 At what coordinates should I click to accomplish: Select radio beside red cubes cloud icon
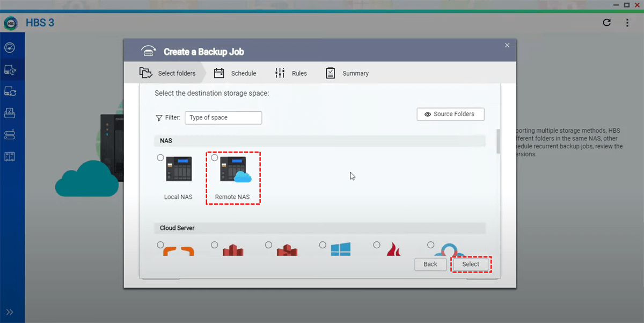pos(269,245)
